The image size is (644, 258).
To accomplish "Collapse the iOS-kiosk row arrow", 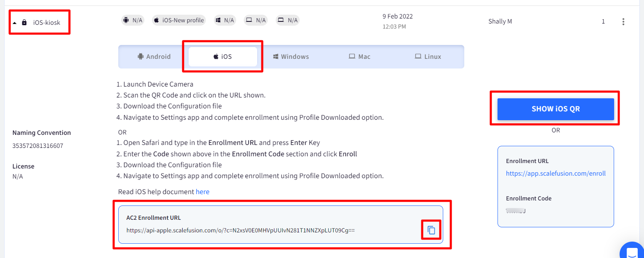I will (15, 23).
